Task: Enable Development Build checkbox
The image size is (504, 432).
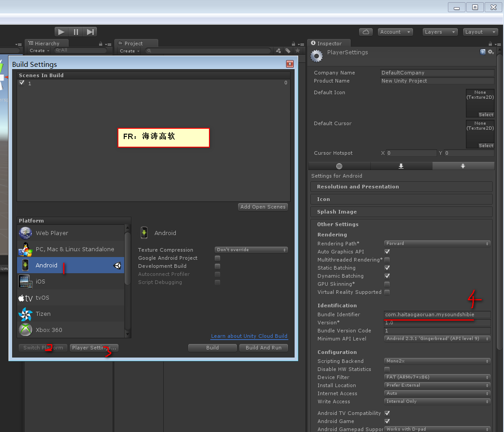Action: point(217,266)
